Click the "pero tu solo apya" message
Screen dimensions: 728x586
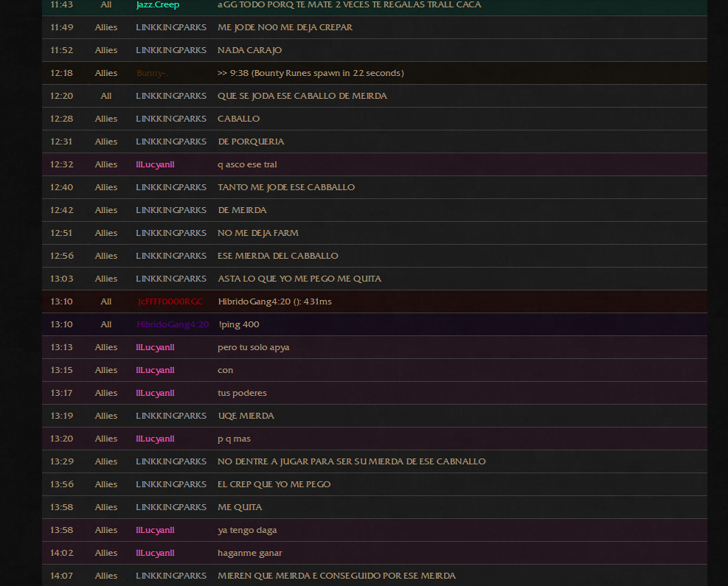pyautogui.click(x=254, y=347)
